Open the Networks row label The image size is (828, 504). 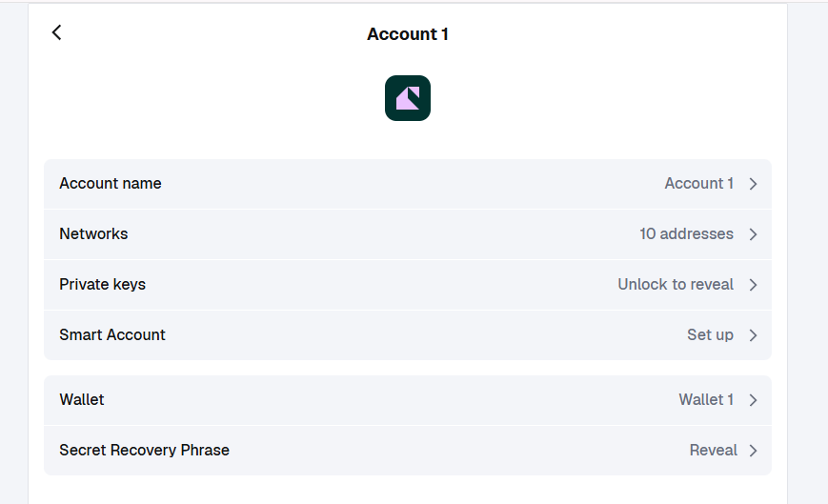(93, 234)
